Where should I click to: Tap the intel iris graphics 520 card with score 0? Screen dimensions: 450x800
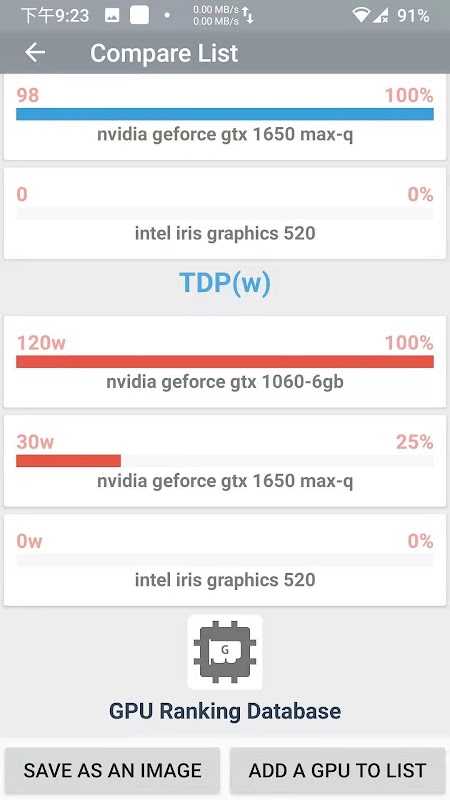[x=225, y=213]
